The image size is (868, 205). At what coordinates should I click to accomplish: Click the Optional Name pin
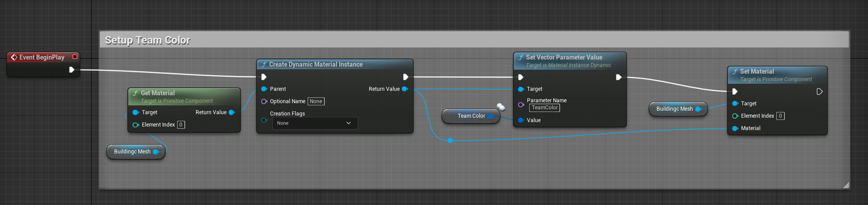pyautogui.click(x=264, y=101)
